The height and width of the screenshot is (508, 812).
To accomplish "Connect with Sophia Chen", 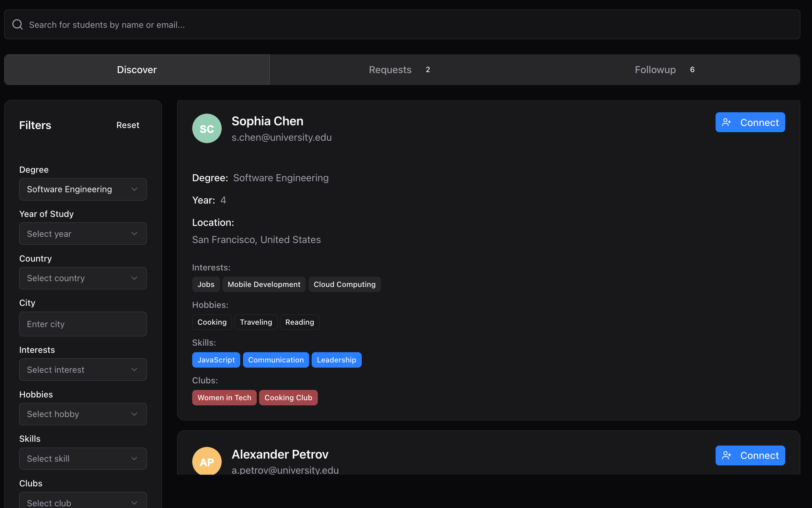I will (750, 122).
